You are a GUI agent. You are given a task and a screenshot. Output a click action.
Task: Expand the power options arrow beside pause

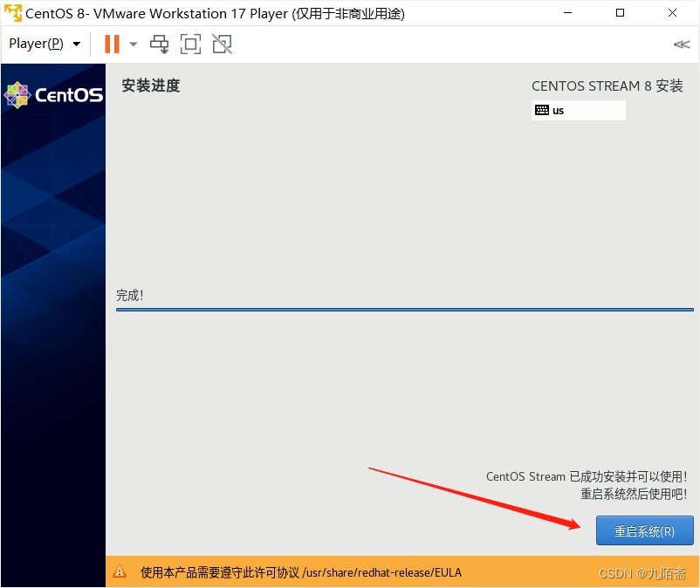click(133, 44)
